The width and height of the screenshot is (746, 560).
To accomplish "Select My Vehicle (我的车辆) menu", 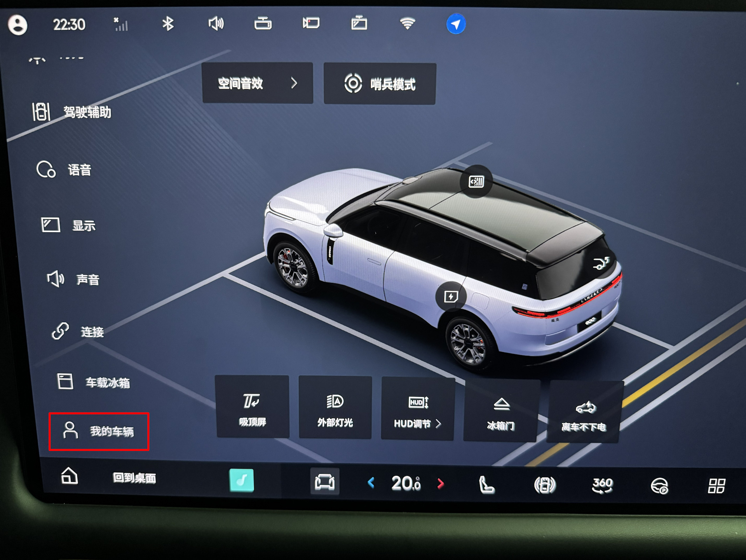I will tap(99, 431).
